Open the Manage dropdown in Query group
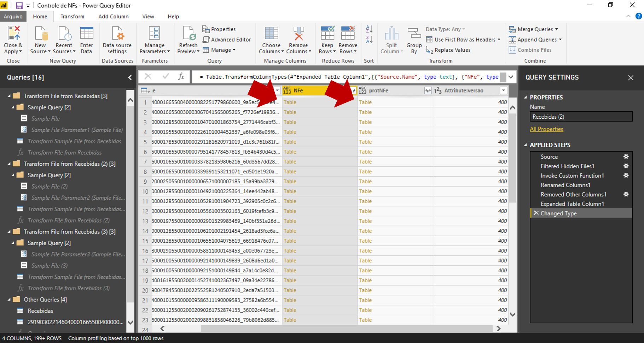Viewport: 644px width, 343px height. pyautogui.click(x=219, y=50)
